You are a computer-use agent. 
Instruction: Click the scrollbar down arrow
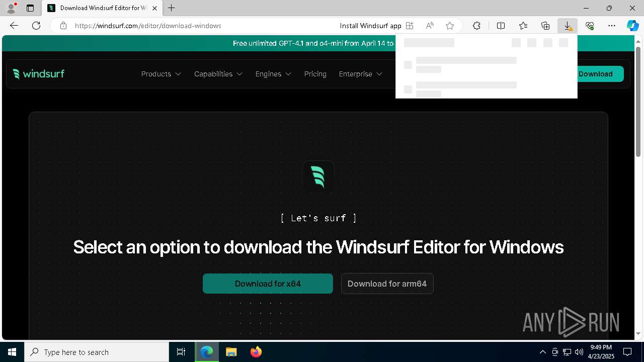tap(638, 334)
